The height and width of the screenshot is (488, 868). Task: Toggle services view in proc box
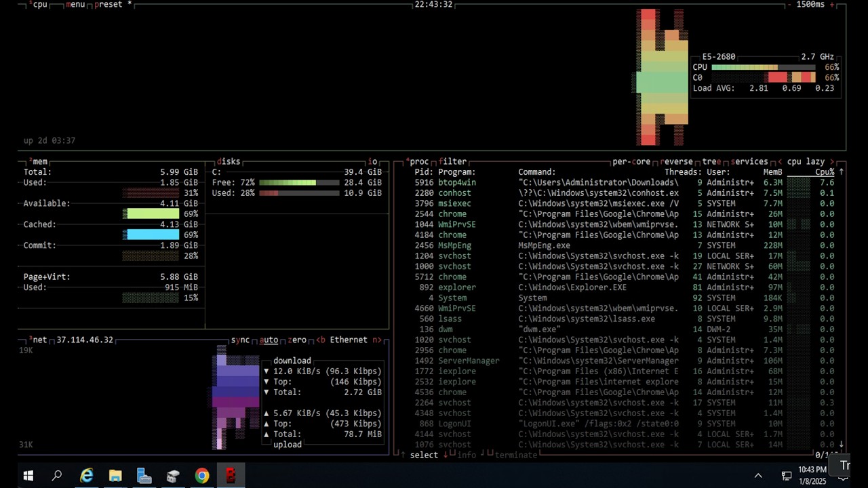pos(749,162)
